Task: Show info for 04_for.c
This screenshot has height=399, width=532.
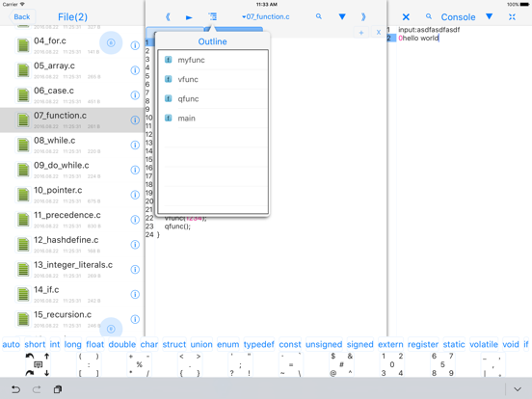Action: tap(135, 45)
